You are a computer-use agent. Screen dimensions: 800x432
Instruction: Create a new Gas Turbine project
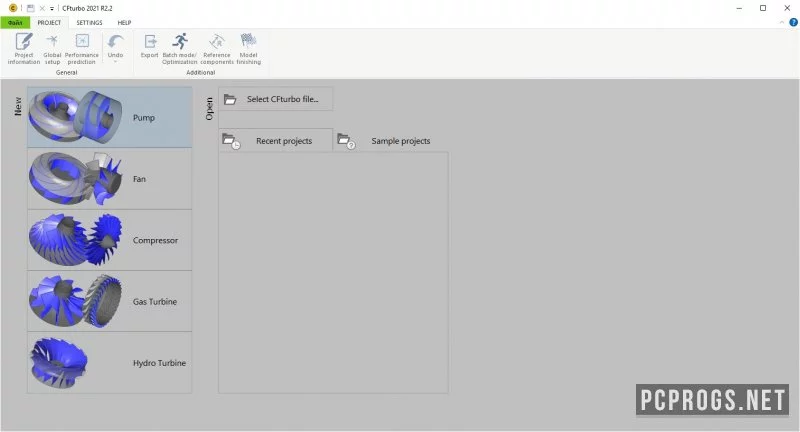pyautogui.click(x=110, y=301)
